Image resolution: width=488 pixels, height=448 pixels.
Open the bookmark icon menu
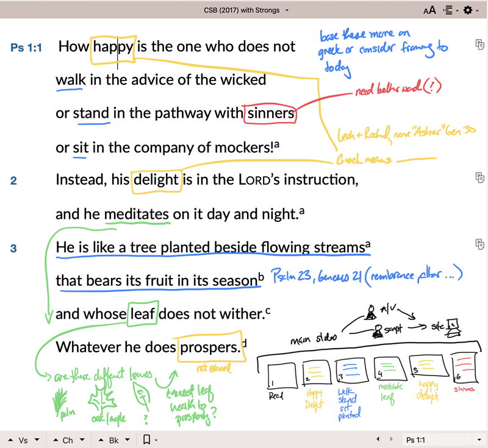tap(147, 439)
